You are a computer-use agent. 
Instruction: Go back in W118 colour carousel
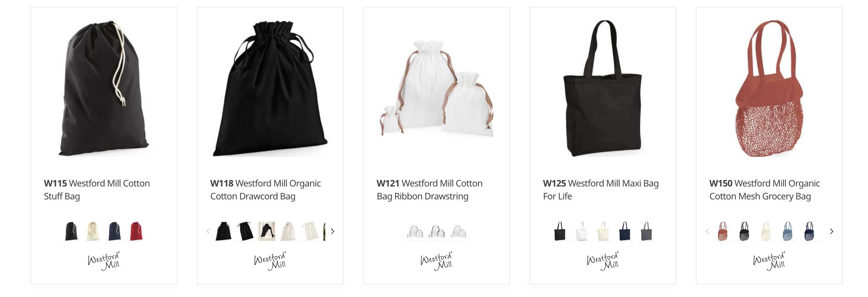tap(208, 231)
